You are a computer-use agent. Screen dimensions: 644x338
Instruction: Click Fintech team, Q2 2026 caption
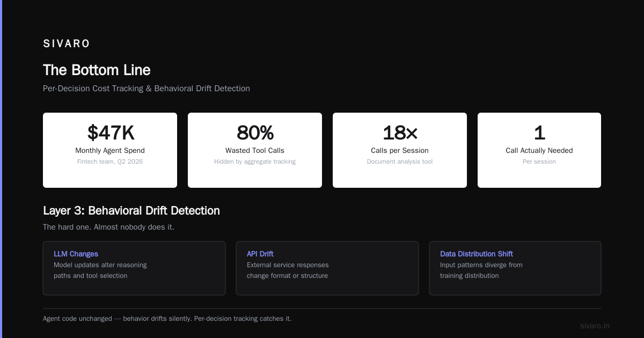pos(110,161)
